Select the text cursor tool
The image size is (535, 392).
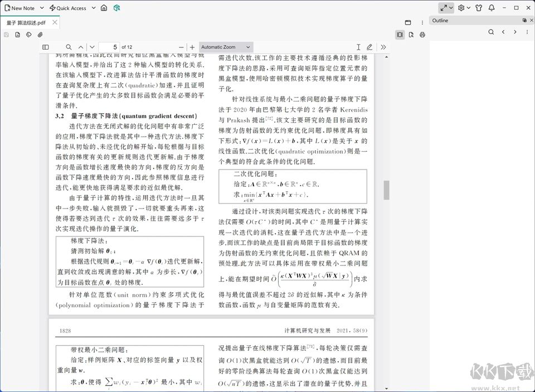358,47
